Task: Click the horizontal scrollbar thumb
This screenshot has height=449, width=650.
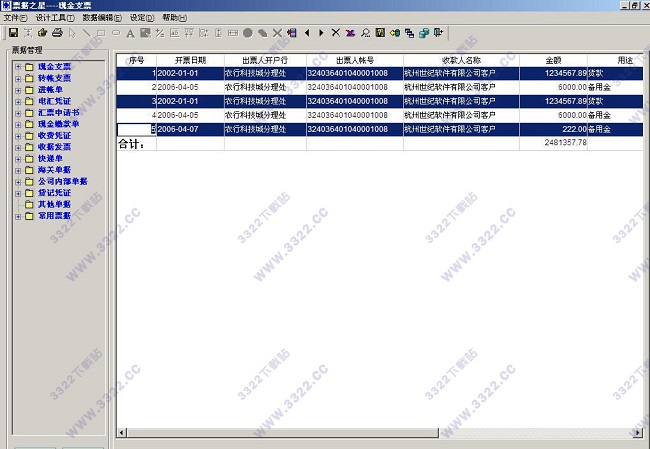Action: [283, 433]
